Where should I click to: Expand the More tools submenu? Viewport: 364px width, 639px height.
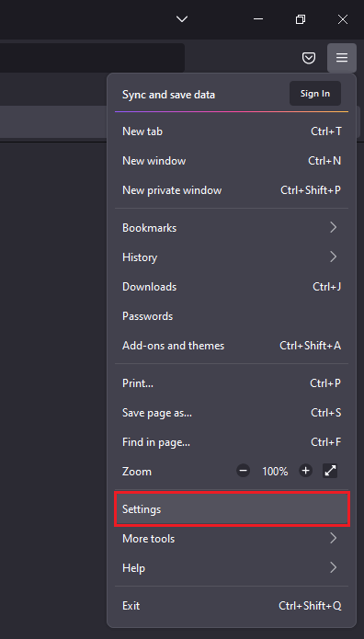[232, 539]
